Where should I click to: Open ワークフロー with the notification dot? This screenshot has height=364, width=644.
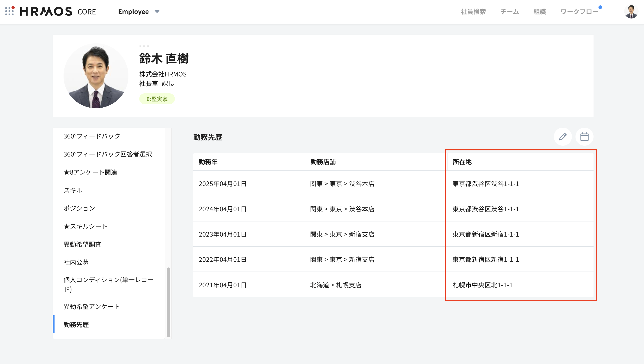[579, 12]
